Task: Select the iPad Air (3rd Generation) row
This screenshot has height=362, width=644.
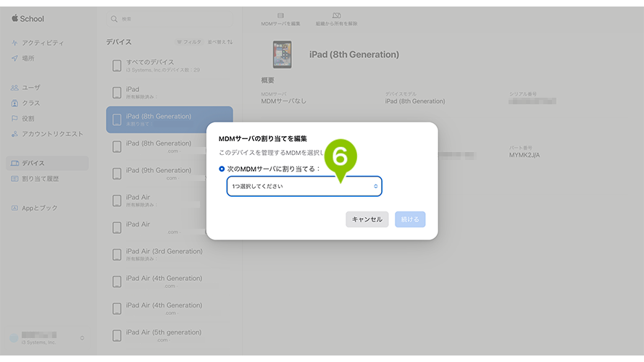Action: coord(170,254)
